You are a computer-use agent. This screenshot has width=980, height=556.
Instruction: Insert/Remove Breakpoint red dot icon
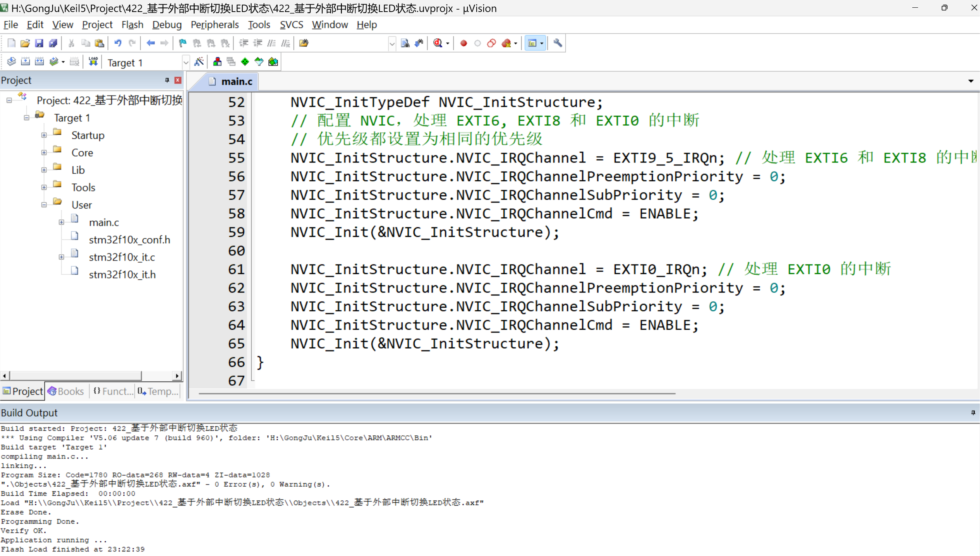tap(463, 43)
